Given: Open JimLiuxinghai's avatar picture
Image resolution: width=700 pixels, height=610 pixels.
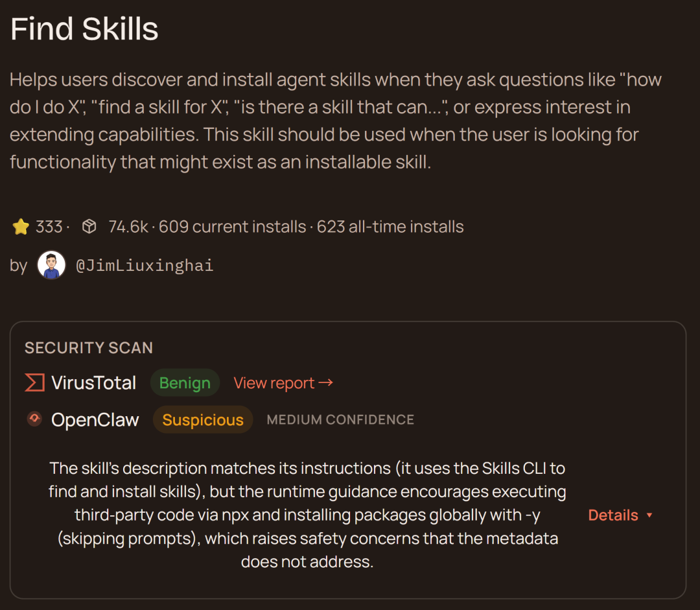Looking at the screenshot, I should (x=51, y=265).
